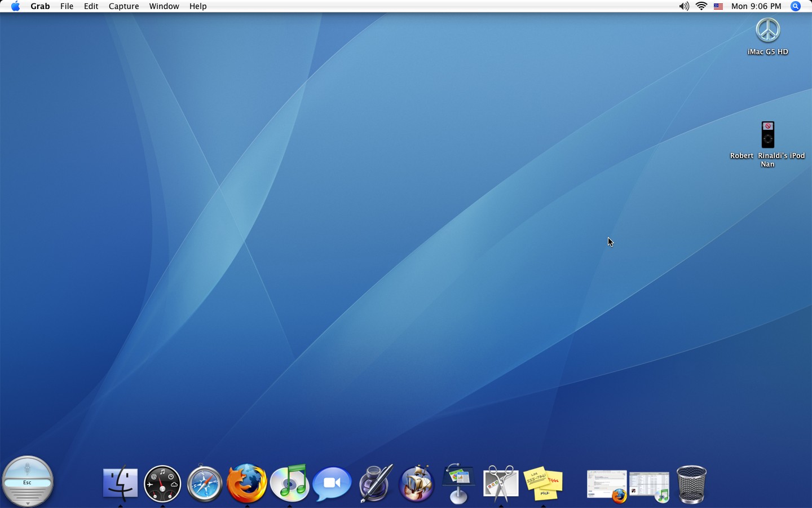Click the "Esc" label in the speech window

27,483
